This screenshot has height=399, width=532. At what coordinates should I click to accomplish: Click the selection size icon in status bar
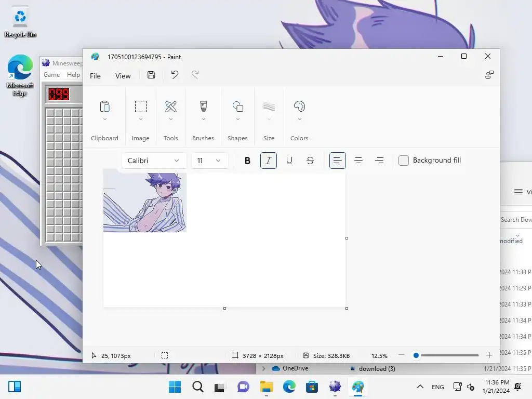tap(165, 355)
